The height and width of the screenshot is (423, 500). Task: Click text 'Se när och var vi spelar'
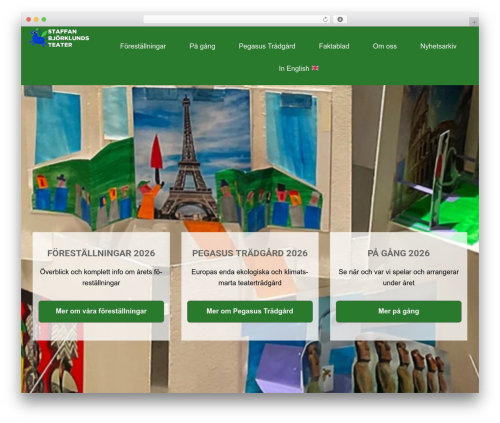coord(374,272)
